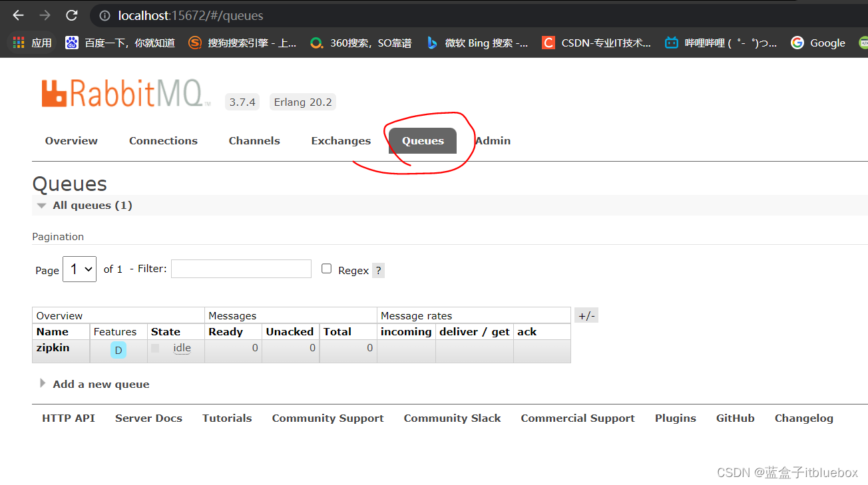The width and height of the screenshot is (868, 485).
Task: Open the Commercial Support link
Action: point(578,418)
